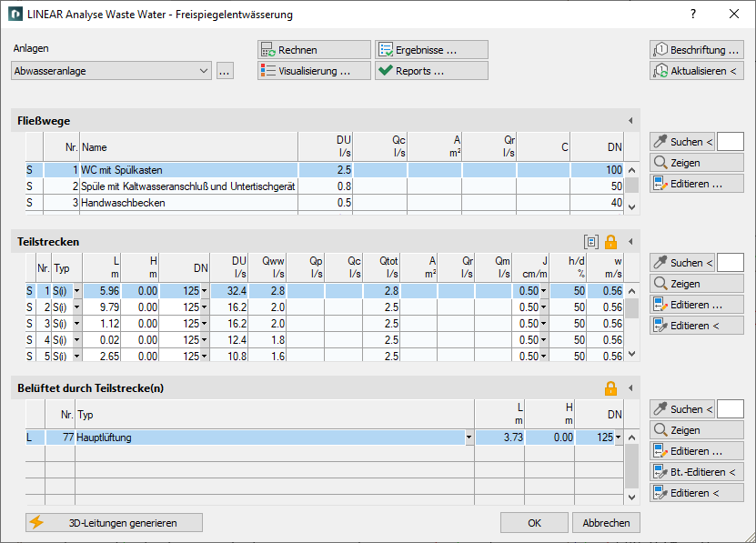The image size is (756, 543).
Task: Open the Visualisierung options
Action: [314, 70]
